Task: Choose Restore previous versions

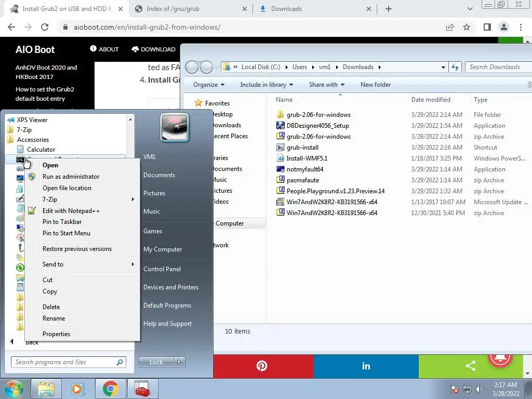Action: tap(77, 249)
